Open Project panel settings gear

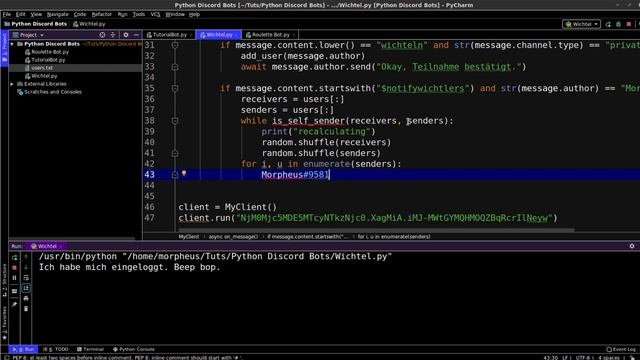tap(126, 35)
